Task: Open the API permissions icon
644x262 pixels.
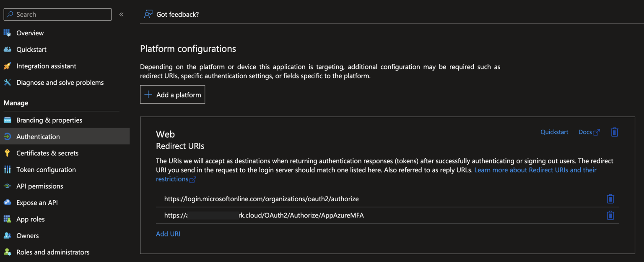Action: [x=8, y=186]
